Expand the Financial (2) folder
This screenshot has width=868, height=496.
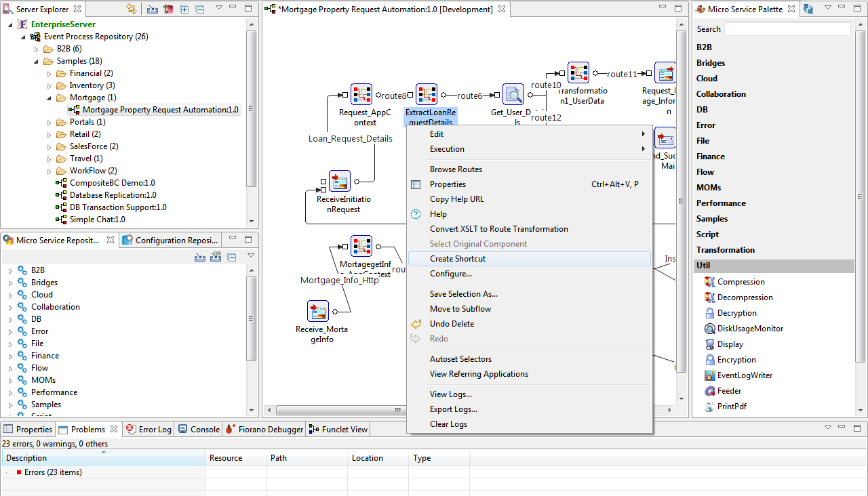50,73
